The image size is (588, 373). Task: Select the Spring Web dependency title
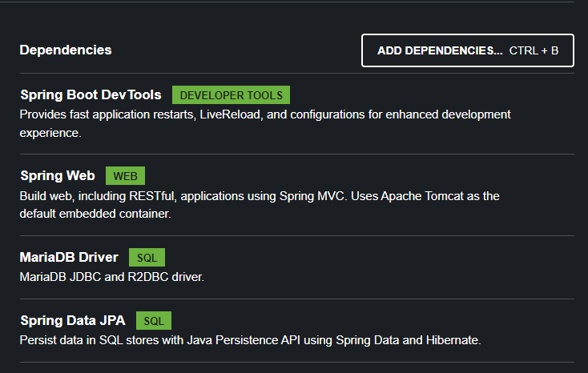point(57,175)
